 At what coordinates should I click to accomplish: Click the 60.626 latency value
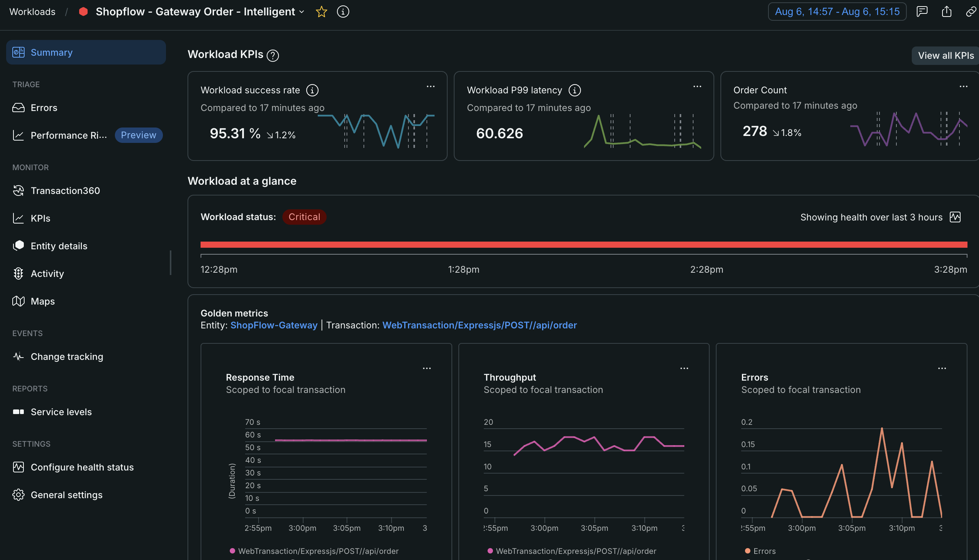click(499, 133)
